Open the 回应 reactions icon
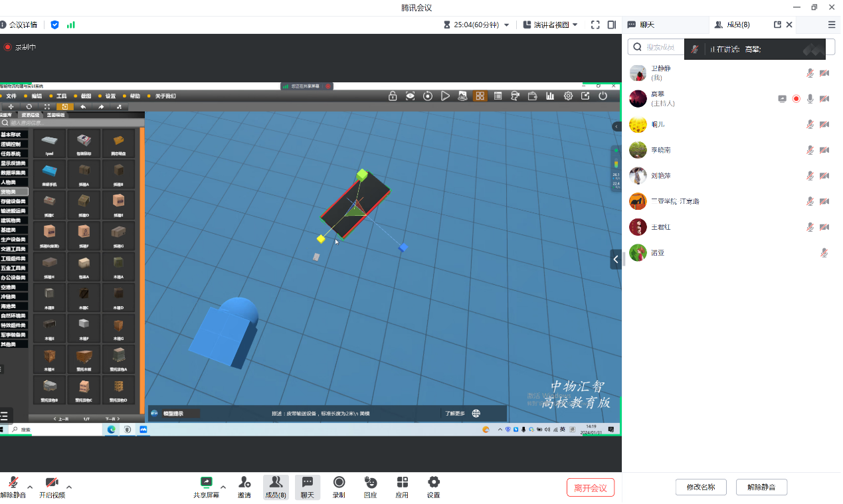 point(371,482)
